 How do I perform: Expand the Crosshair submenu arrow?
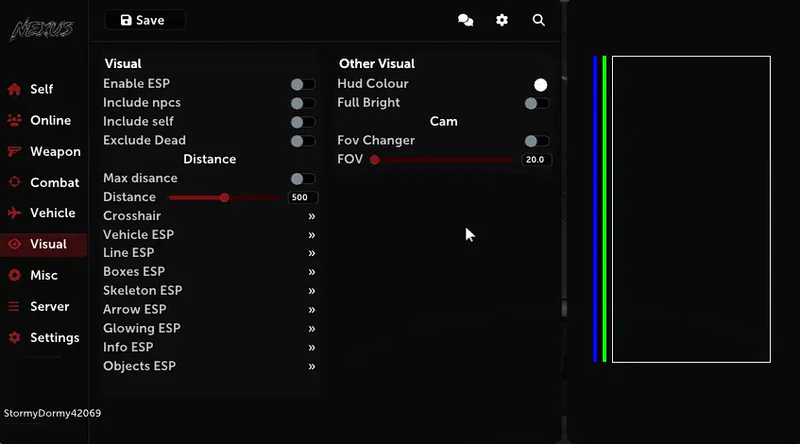click(x=312, y=216)
